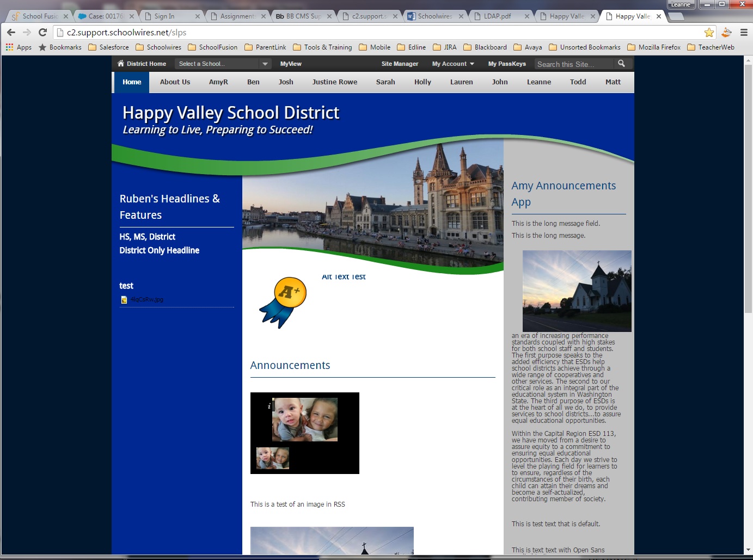753x560 pixels.
Task: Open the 4lqCsRw.jpg file link
Action: 146,299
